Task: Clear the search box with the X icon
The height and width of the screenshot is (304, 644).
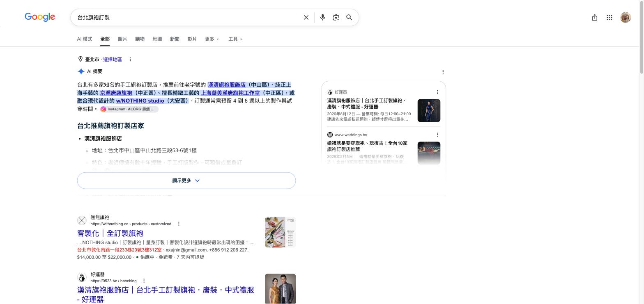Action: (306, 17)
